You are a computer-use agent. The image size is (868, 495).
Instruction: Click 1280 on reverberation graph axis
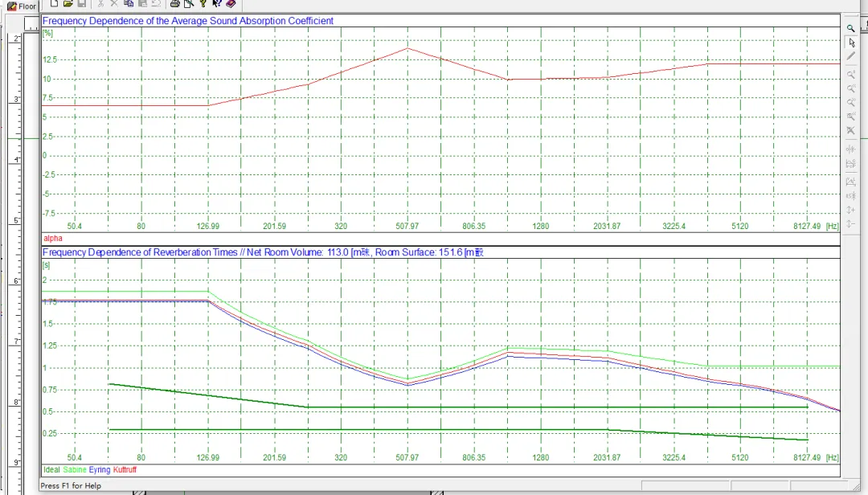tap(540, 457)
